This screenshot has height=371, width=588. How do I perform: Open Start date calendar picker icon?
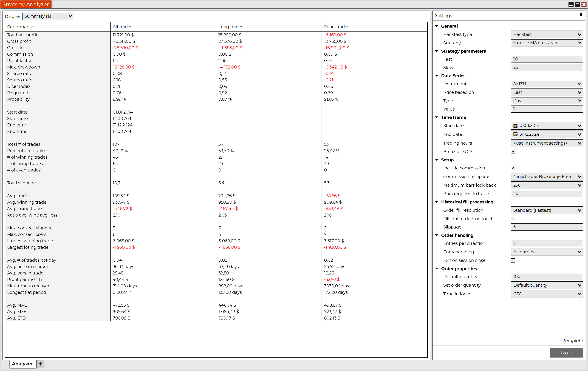click(x=515, y=126)
